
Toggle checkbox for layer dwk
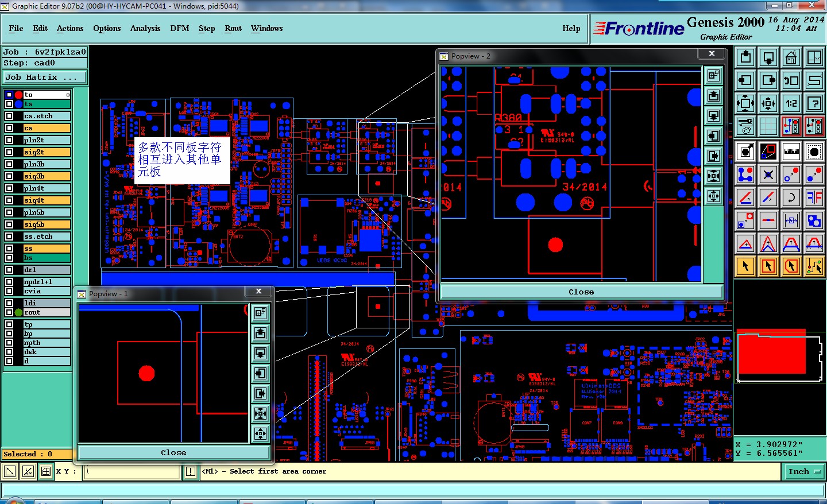pyautogui.click(x=9, y=352)
